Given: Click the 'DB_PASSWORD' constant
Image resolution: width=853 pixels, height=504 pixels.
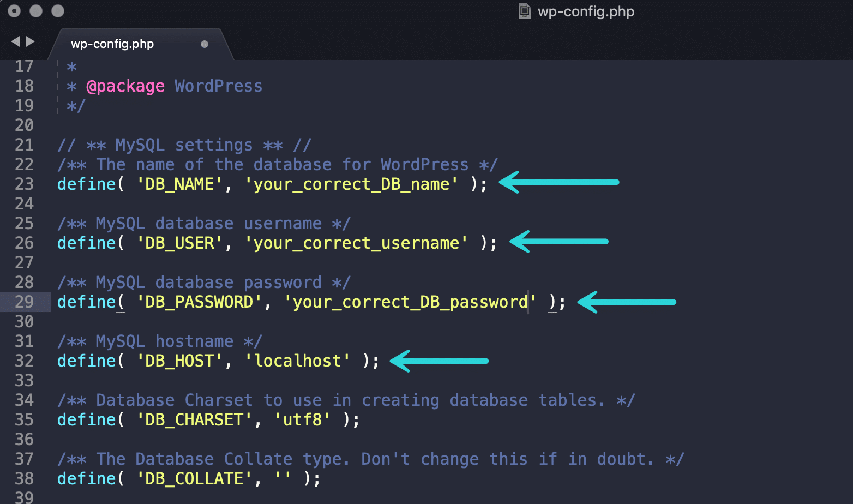Looking at the screenshot, I should [x=199, y=302].
